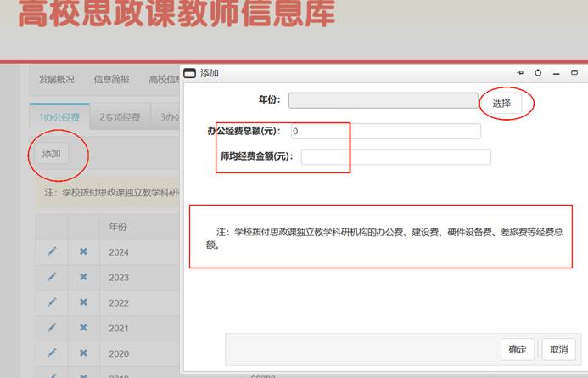The width and height of the screenshot is (588, 378).
Task: Delete the 2022 row using X icon
Action: [x=83, y=302]
